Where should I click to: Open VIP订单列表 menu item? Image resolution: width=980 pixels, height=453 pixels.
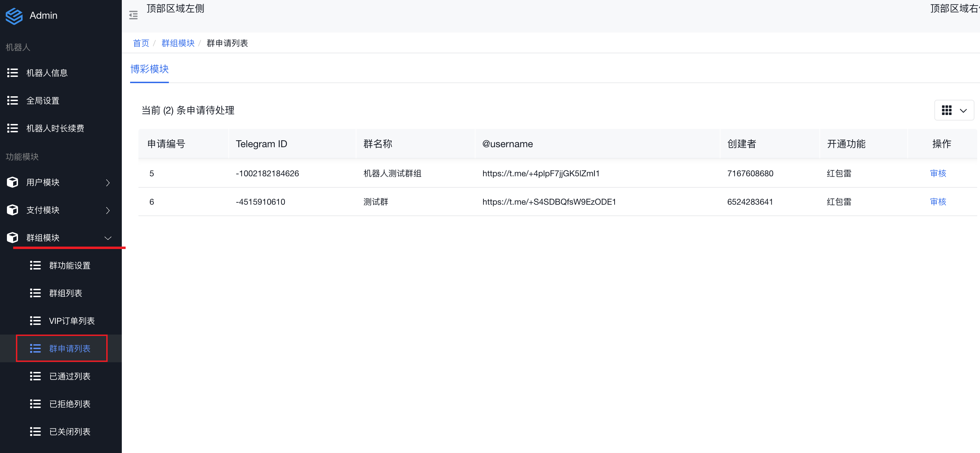tap(72, 321)
